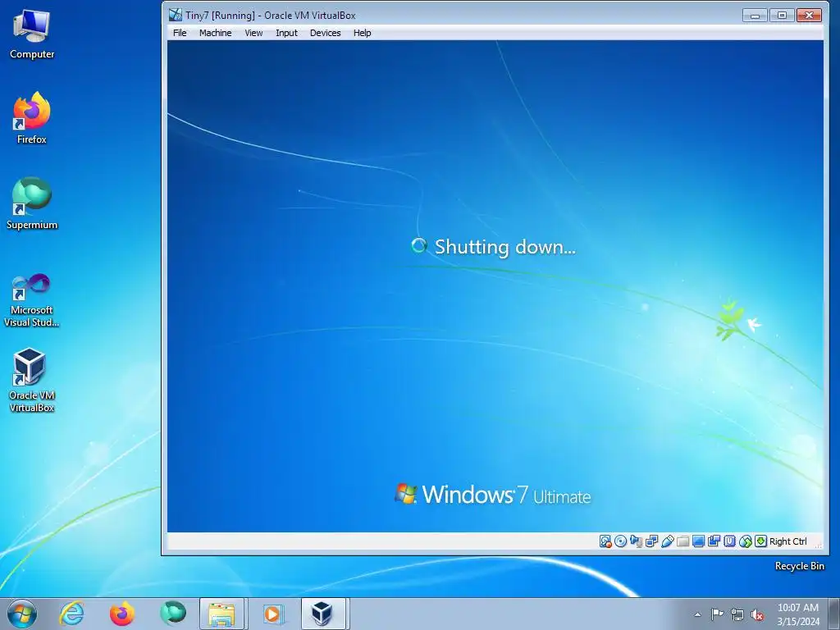
Task: Click the Right Ctrl host key label
Action: pyautogui.click(x=788, y=541)
